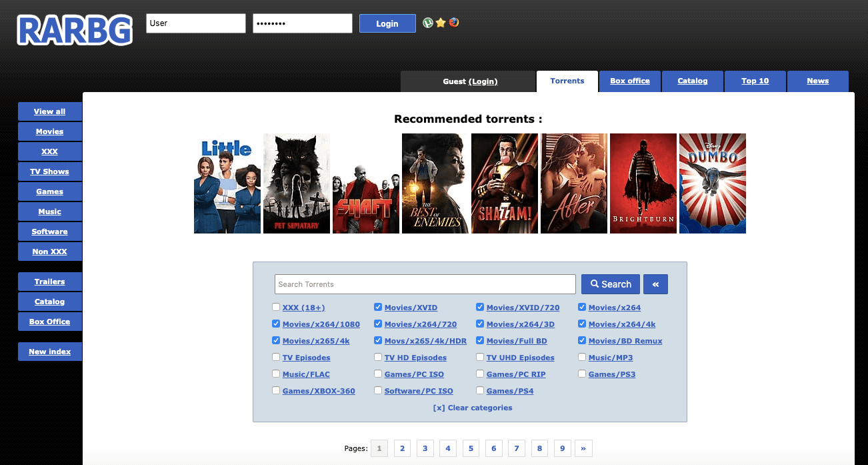The width and height of the screenshot is (868, 465).
Task: Open View all in sidebar
Action: click(50, 111)
